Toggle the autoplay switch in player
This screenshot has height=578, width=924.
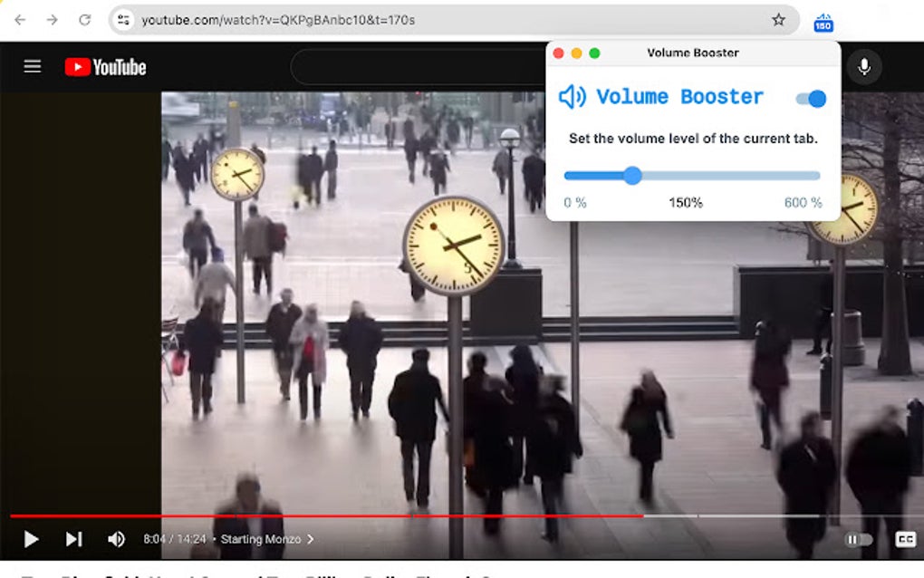(857, 539)
